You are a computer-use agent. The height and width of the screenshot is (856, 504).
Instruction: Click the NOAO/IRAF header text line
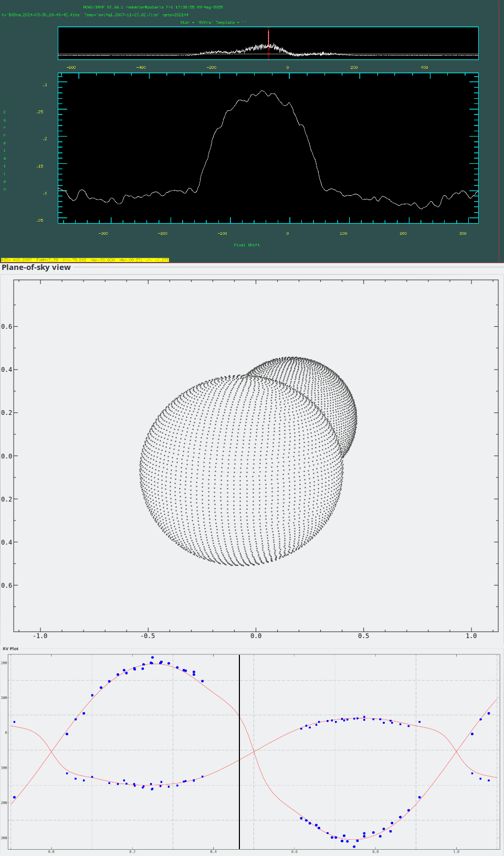[x=153, y=7]
